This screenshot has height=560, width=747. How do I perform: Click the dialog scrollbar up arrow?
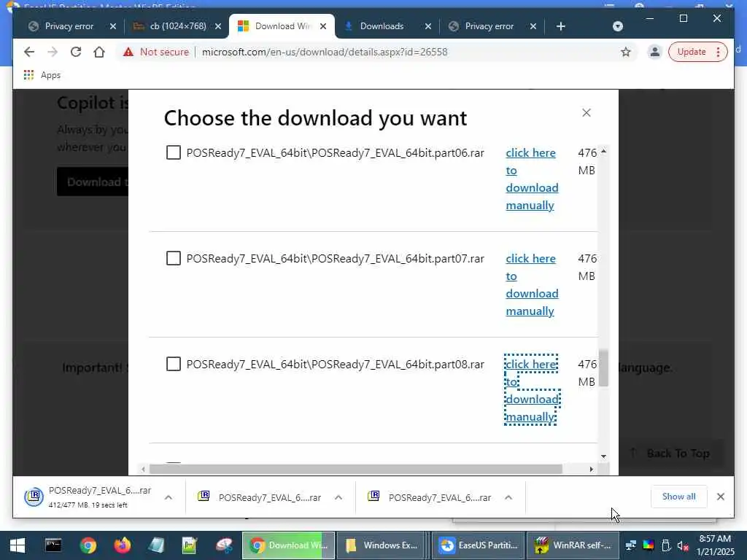tap(603, 152)
